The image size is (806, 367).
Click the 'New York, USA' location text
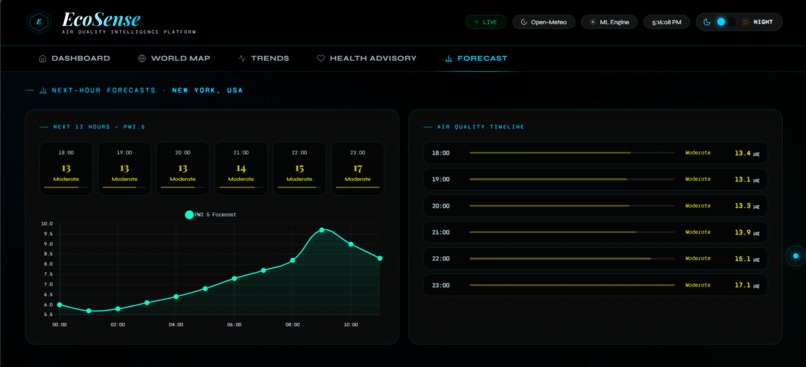(x=207, y=90)
